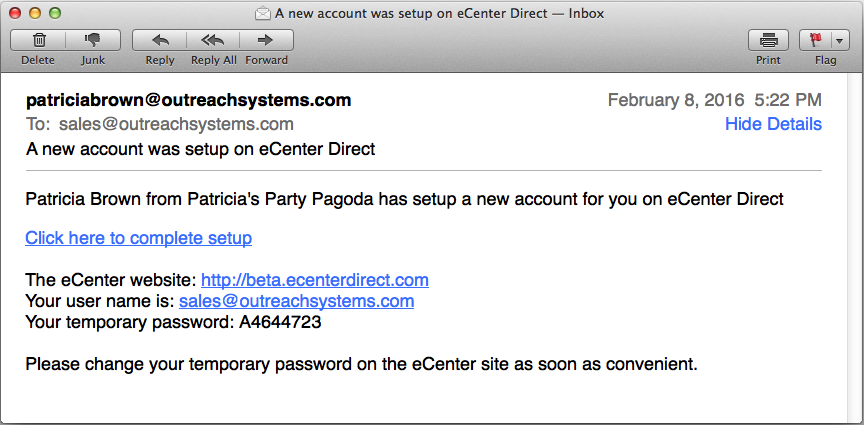Image resolution: width=864 pixels, height=425 pixels.
Task: Click sender address patriciabrown@outreachsystems.com
Action: point(189,100)
